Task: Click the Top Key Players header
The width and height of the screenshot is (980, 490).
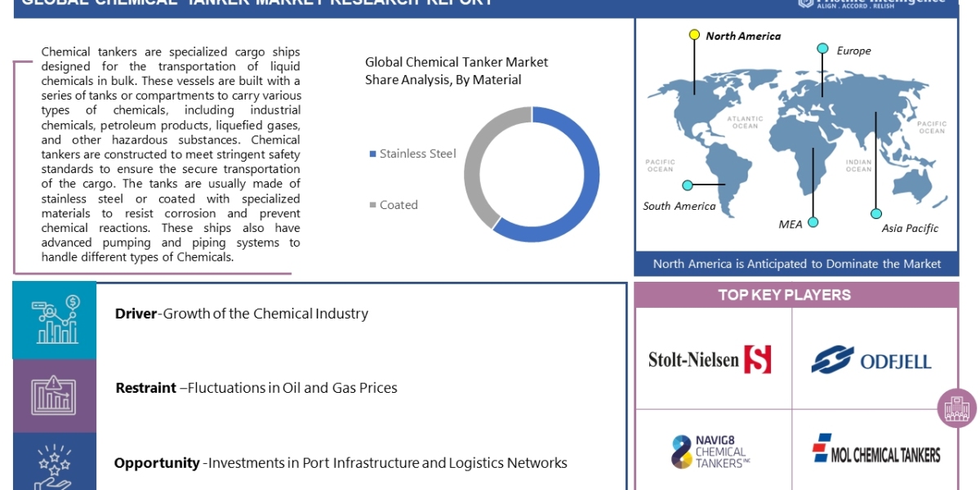Action: click(x=796, y=295)
